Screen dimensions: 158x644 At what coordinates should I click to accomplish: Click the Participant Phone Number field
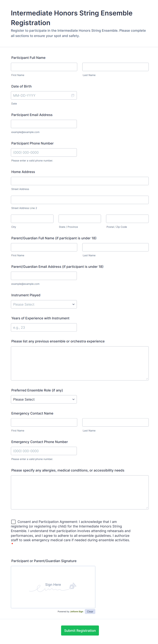pos(44,152)
